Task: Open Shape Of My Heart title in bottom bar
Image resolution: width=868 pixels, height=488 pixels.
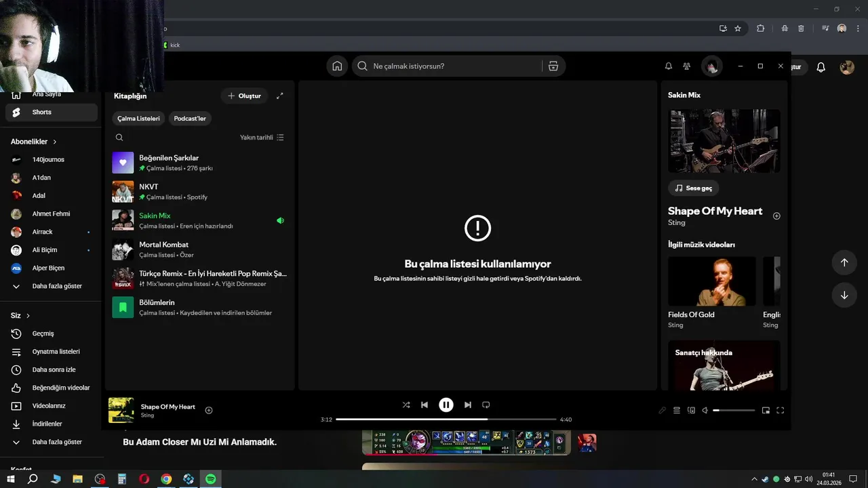Action: 167,407
